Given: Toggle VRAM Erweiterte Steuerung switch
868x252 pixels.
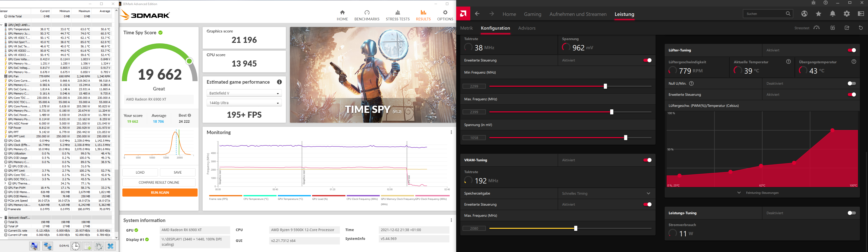Looking at the screenshot, I should tap(647, 205).
